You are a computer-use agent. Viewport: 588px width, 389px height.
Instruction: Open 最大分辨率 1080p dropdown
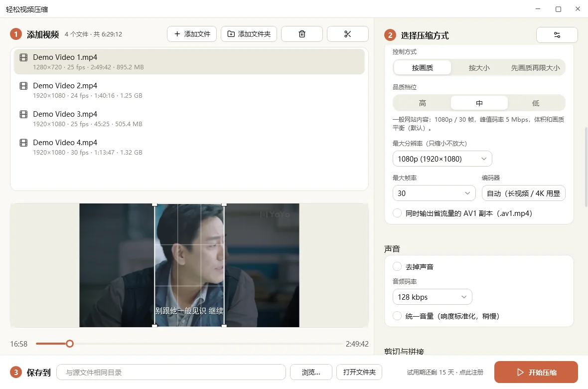[x=442, y=159]
